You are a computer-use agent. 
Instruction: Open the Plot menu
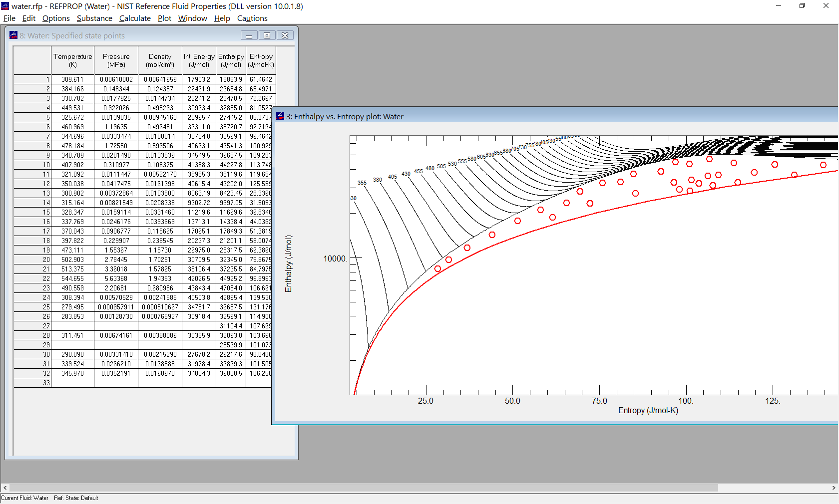pyautogui.click(x=164, y=18)
